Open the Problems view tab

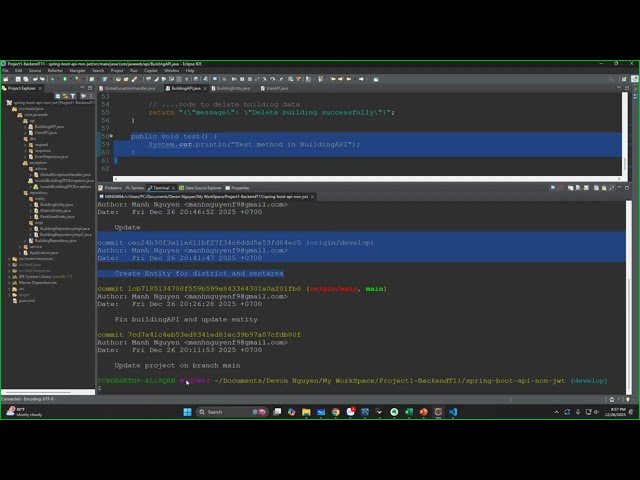pos(110,188)
